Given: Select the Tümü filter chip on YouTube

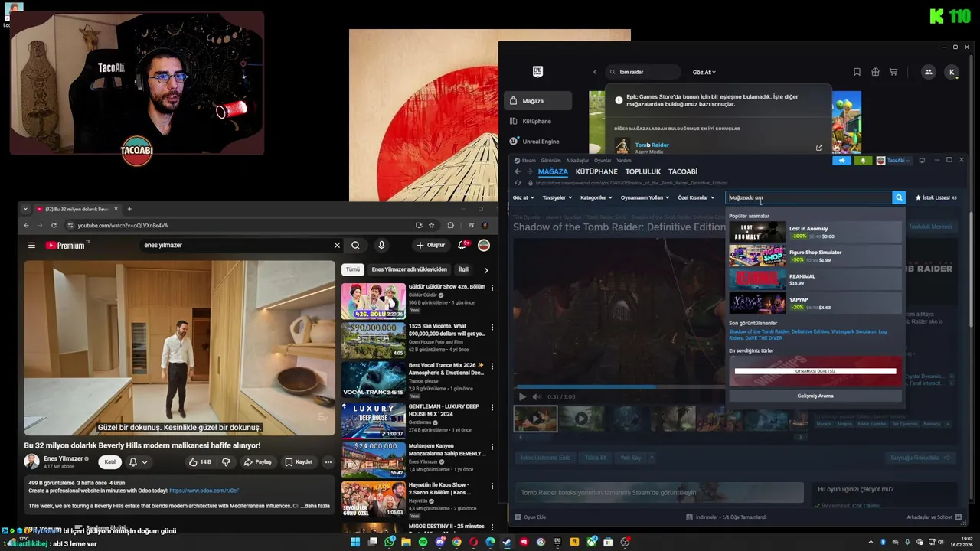Looking at the screenshot, I should 353,269.
